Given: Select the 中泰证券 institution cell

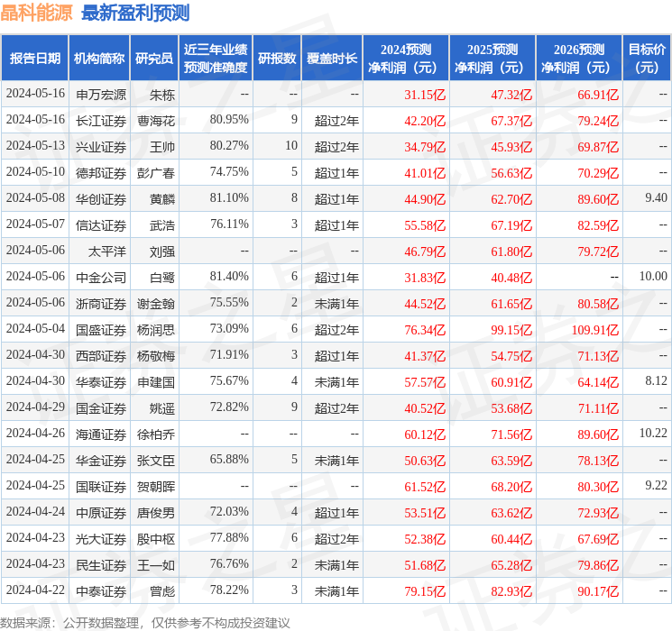Looking at the screenshot, I should pyautogui.click(x=101, y=591).
